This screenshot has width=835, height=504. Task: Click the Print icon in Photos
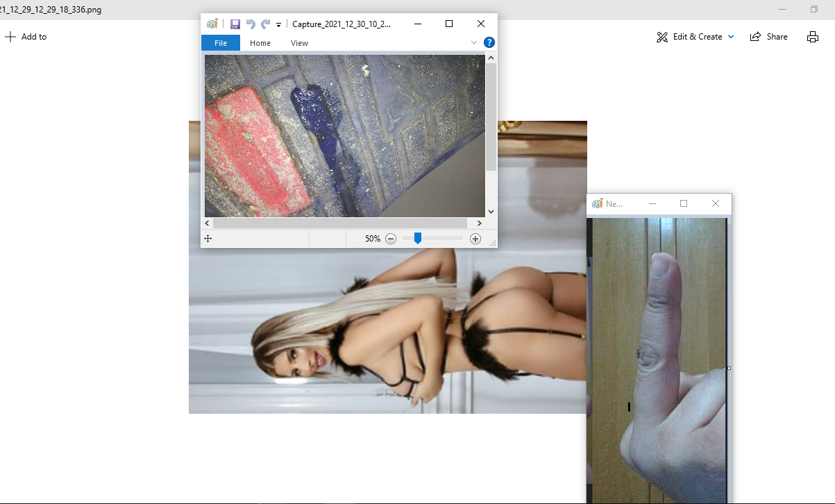(x=813, y=37)
